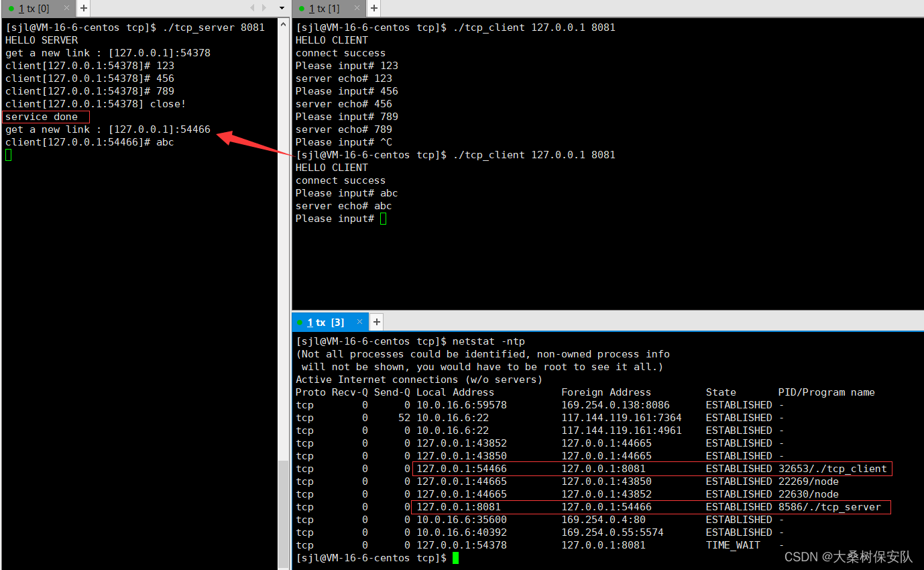Click 'Please input# 123' in client pane
The height and width of the screenshot is (570, 924).
347,66
